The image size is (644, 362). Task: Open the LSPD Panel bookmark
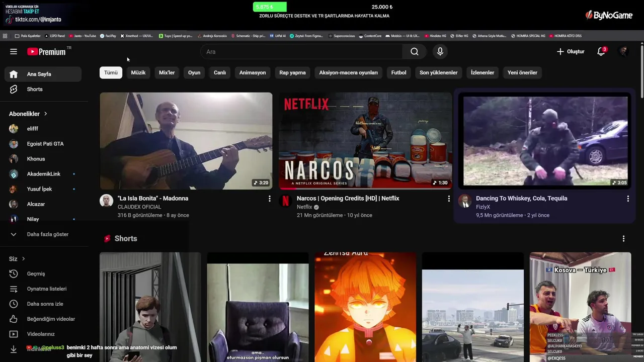(x=55, y=36)
